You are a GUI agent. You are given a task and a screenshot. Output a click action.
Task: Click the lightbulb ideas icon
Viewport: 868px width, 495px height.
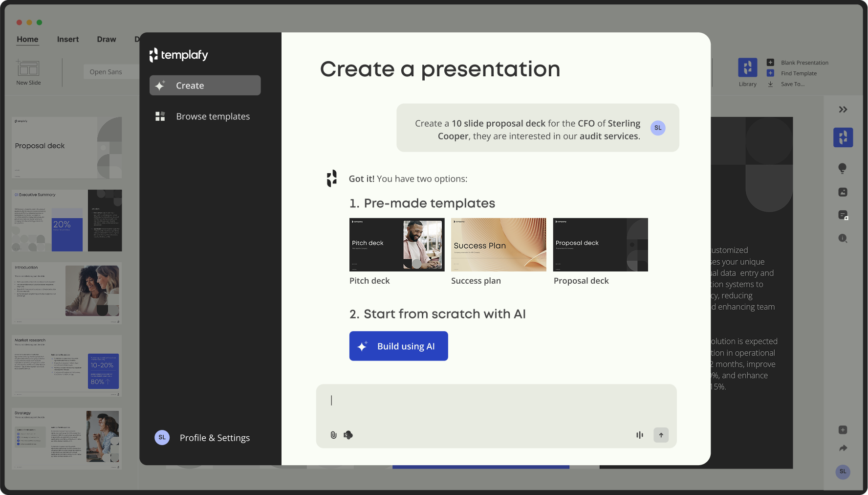[x=843, y=168]
